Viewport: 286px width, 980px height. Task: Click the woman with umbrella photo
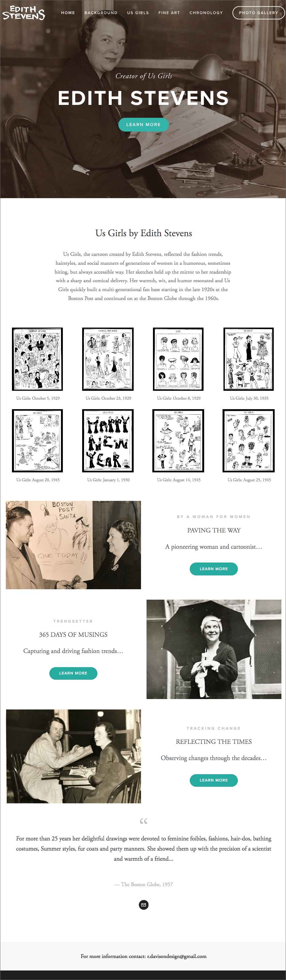tap(214, 649)
